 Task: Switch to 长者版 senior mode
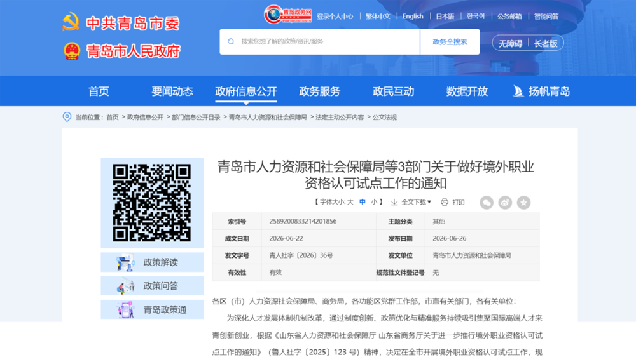tap(546, 43)
